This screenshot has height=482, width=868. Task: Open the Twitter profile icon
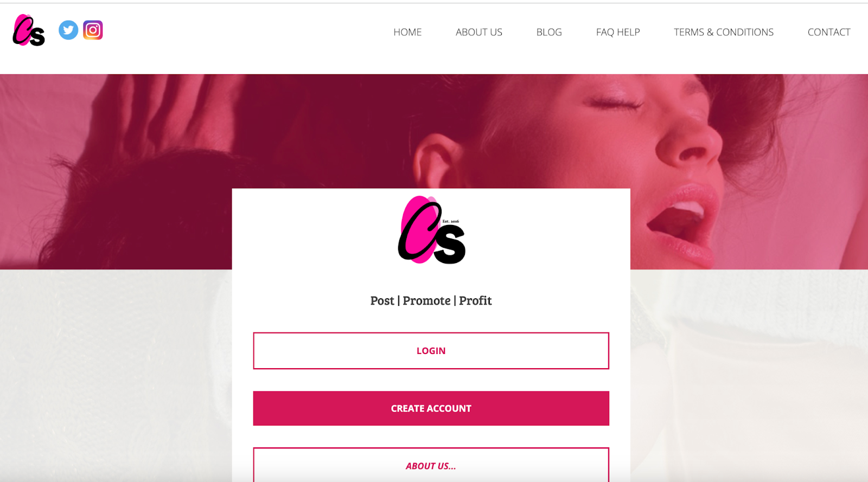pyautogui.click(x=68, y=30)
